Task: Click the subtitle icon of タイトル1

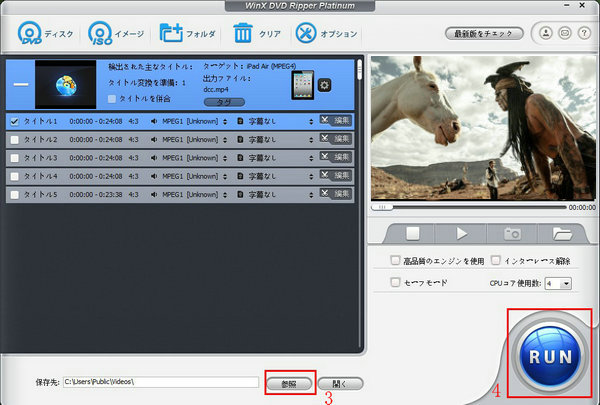Action: (240, 121)
